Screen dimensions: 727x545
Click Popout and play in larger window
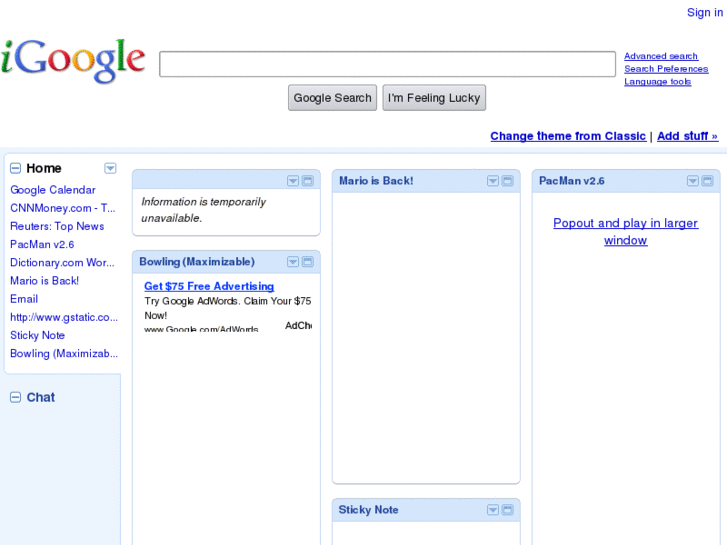pos(625,231)
